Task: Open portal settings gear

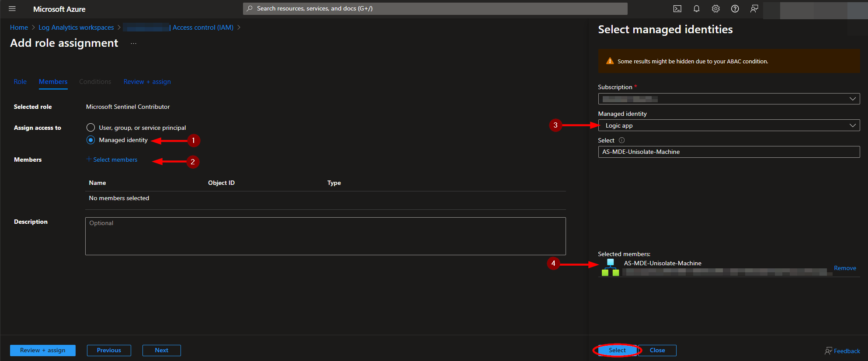Action: pos(716,9)
